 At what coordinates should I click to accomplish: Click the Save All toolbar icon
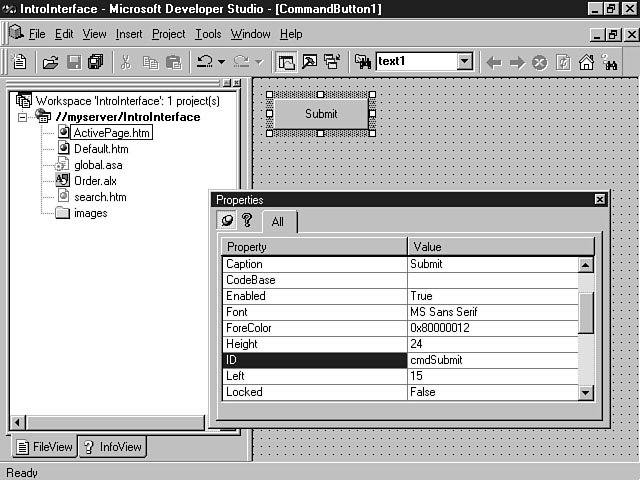coord(95,62)
